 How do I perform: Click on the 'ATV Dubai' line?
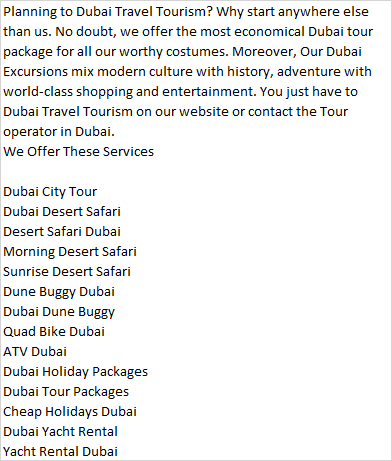point(35,352)
